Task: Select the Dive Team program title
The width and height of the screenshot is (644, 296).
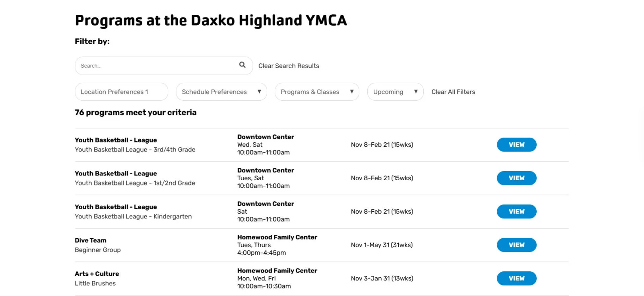Action: point(91,240)
